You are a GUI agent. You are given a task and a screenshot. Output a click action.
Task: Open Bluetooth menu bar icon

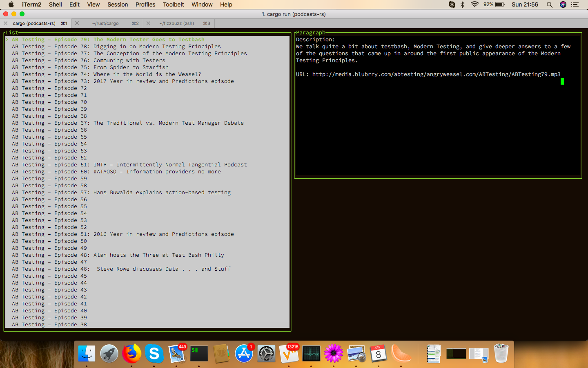tap(463, 4)
